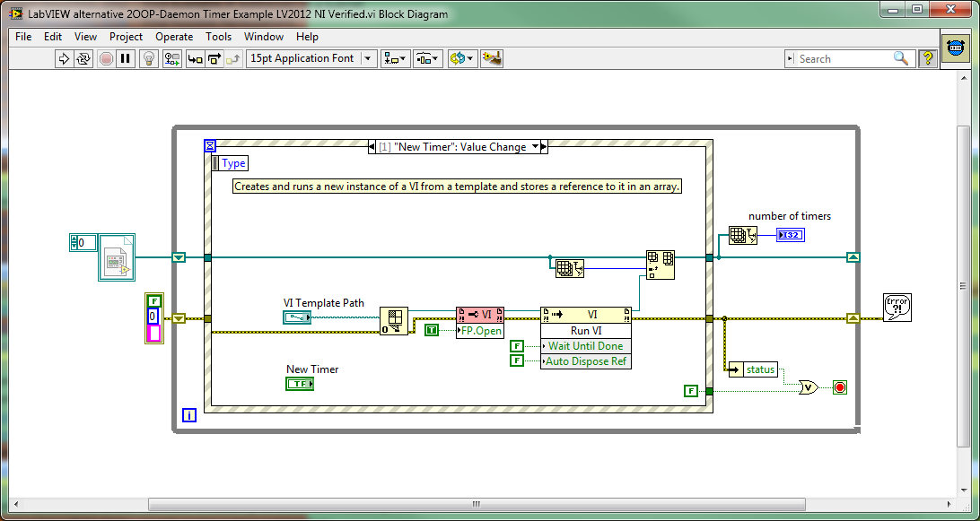The image size is (980, 521).
Task: Select the Run VI invoke node
Action: [586, 330]
